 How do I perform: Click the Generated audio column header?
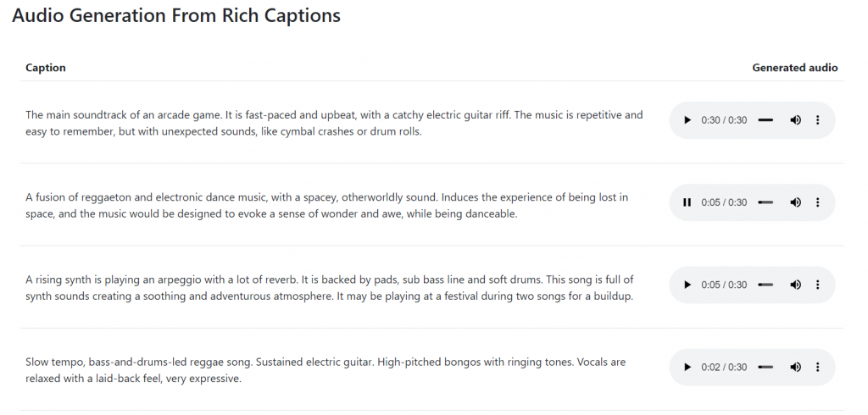(x=795, y=68)
